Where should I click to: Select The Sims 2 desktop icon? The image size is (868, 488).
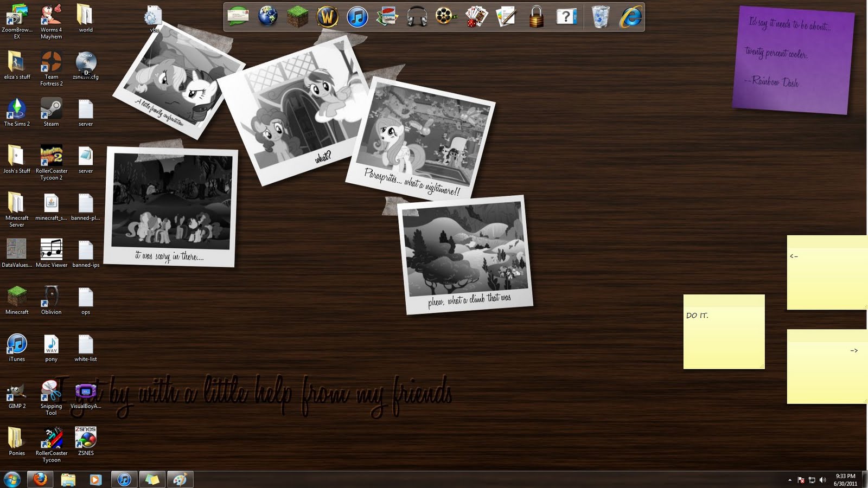point(17,112)
